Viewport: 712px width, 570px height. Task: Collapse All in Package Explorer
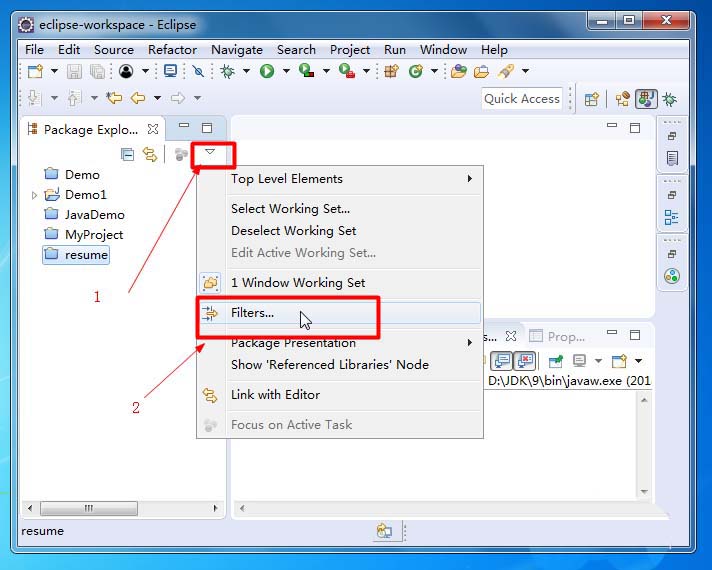coord(128,154)
